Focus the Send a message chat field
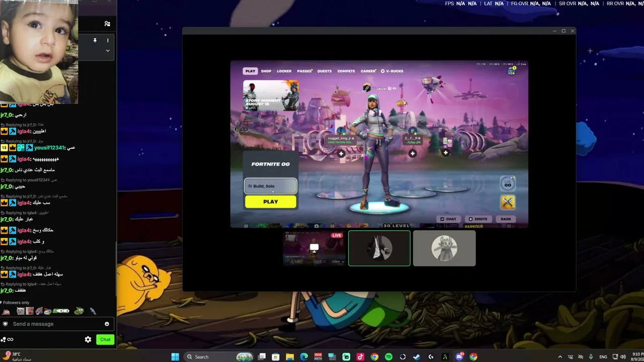Viewport: 644px width, 362px height. 57,324
